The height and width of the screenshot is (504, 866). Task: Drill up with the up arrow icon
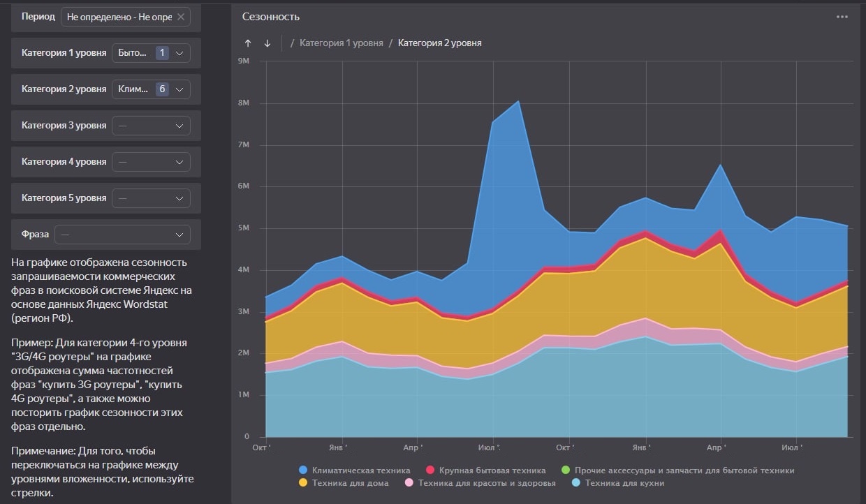tap(248, 43)
